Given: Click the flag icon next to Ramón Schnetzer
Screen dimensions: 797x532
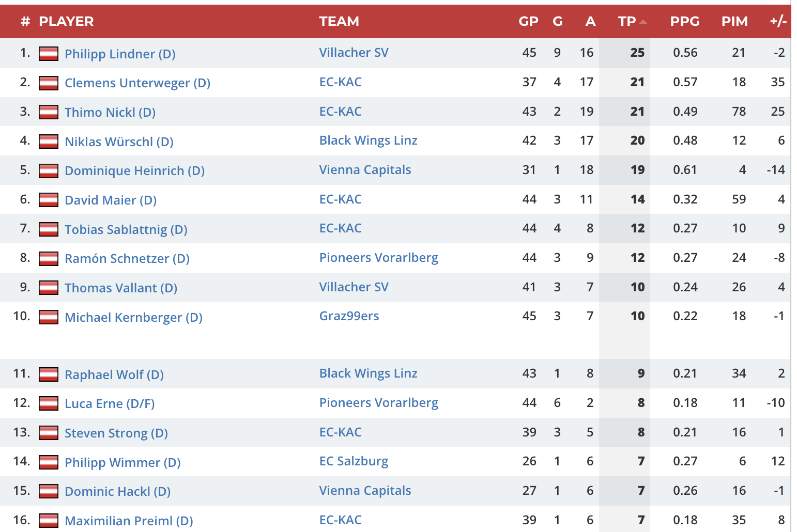Looking at the screenshot, I should click(x=49, y=259).
